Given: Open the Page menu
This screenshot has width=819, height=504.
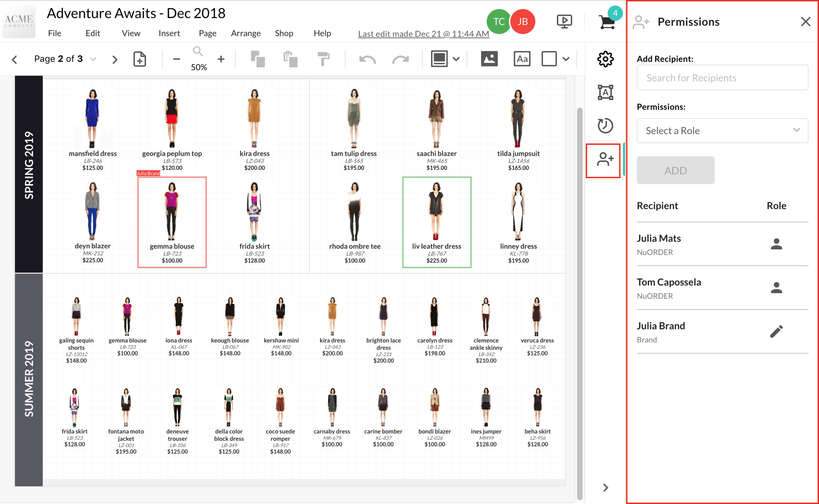Looking at the screenshot, I should click(208, 33).
